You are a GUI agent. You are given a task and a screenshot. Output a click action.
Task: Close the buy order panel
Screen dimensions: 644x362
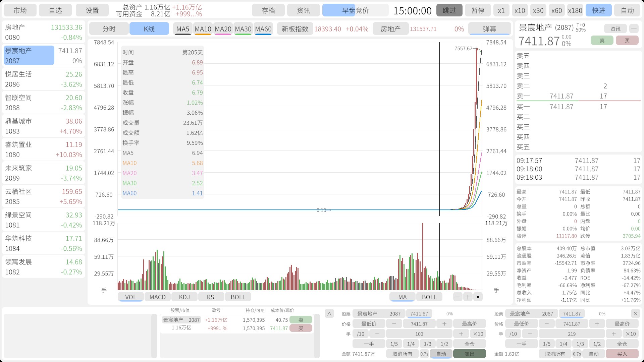635,314
